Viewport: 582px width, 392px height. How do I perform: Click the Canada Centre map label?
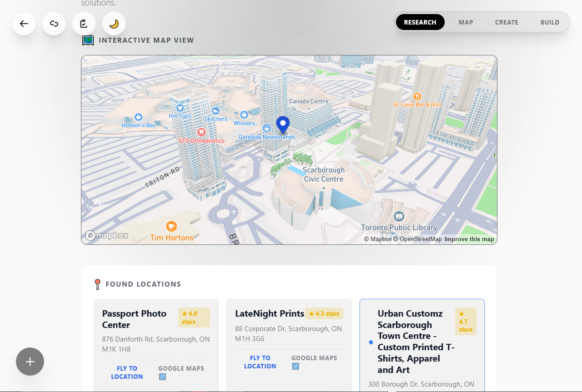pyautogui.click(x=309, y=101)
